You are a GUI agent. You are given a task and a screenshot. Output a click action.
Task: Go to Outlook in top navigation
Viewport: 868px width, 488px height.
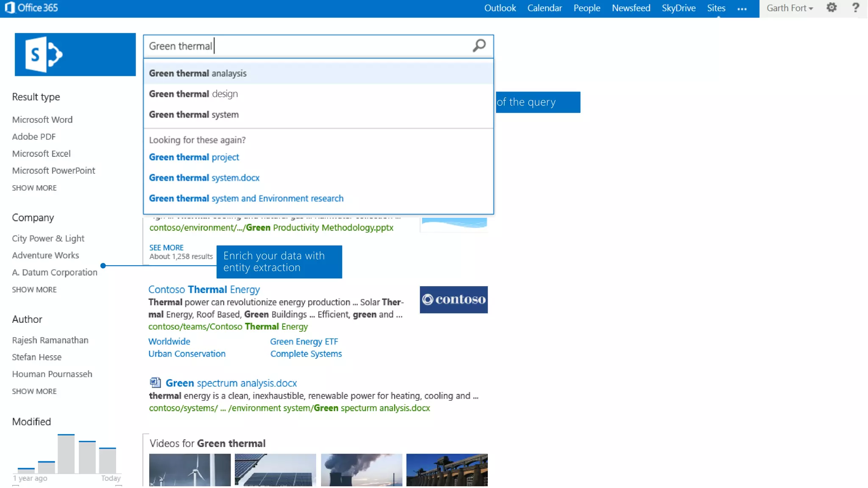[500, 8]
